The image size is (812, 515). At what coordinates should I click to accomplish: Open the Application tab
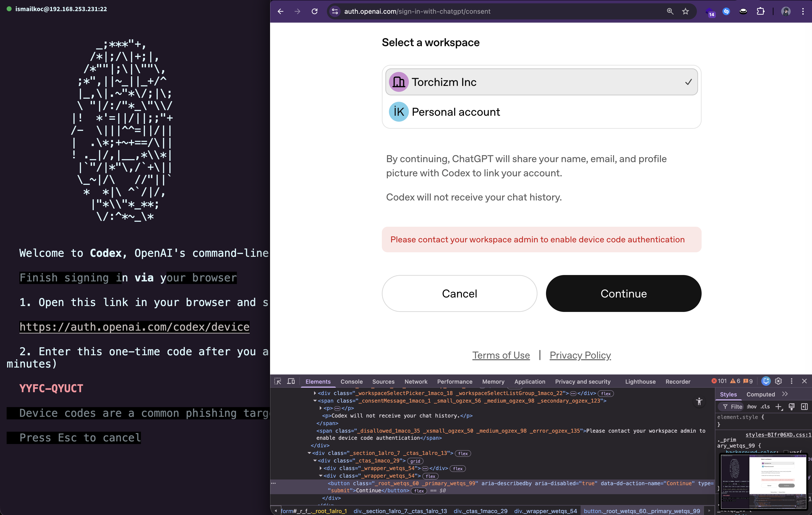(529, 381)
